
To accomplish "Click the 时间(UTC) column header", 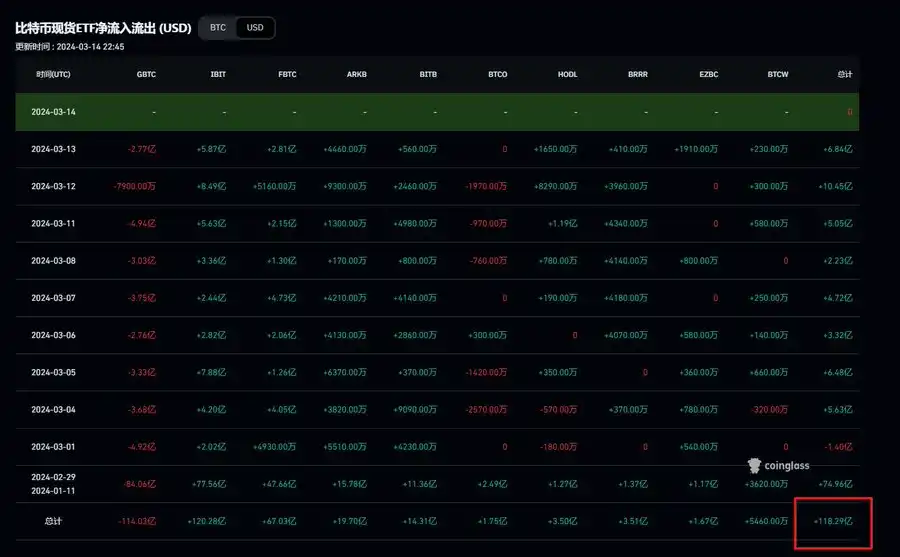I will 53,75.
